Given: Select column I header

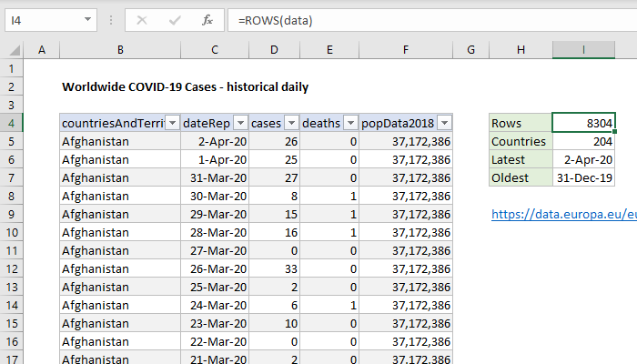Looking at the screenshot, I should click(583, 49).
